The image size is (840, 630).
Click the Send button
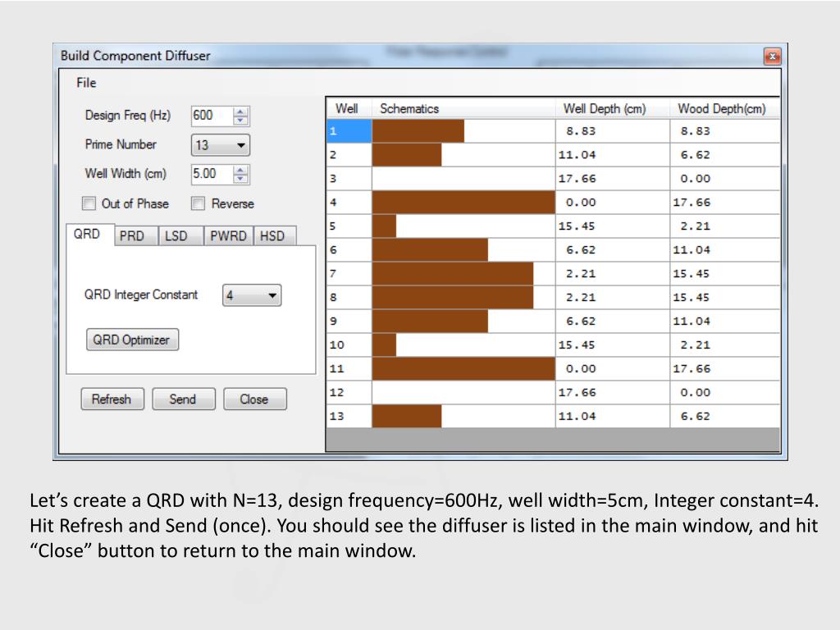coord(183,399)
